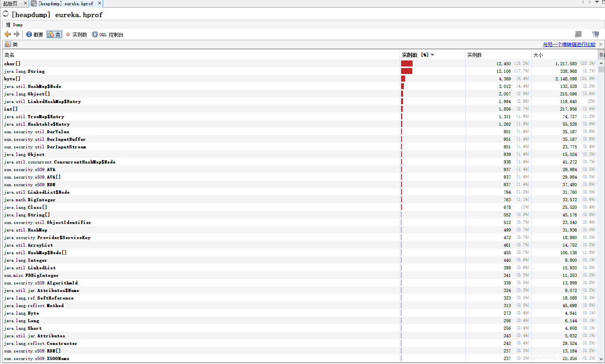The height and width of the screenshot is (364, 605).
Task: Select the int[] class row
Action: pos(301,109)
